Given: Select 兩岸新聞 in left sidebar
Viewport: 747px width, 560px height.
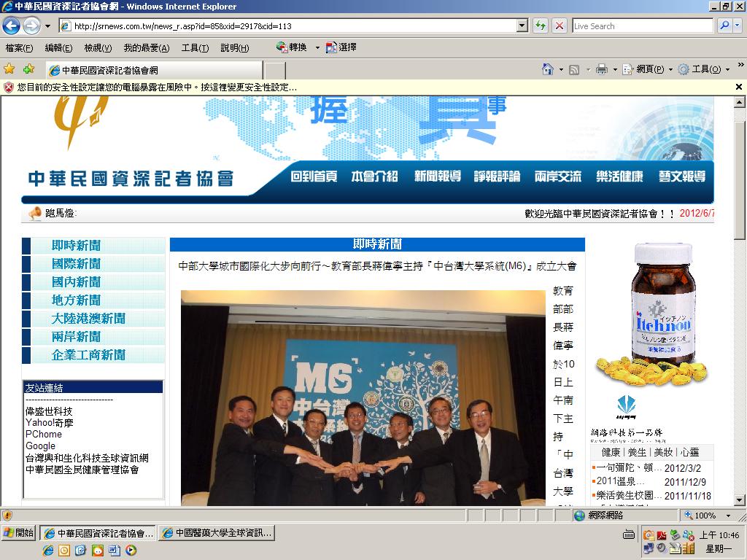Looking at the screenshot, I should (76, 337).
